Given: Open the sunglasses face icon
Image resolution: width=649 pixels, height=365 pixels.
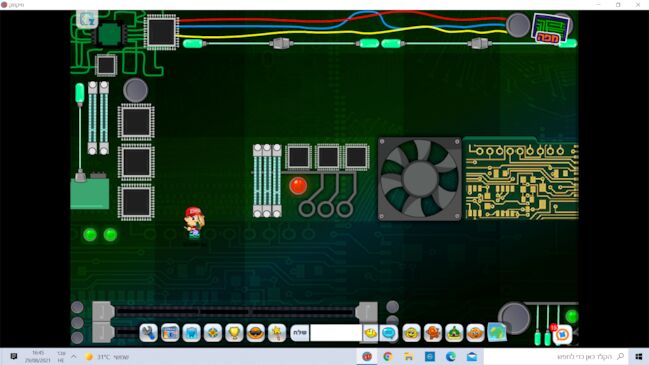Looking at the screenshot, I should (x=255, y=333).
